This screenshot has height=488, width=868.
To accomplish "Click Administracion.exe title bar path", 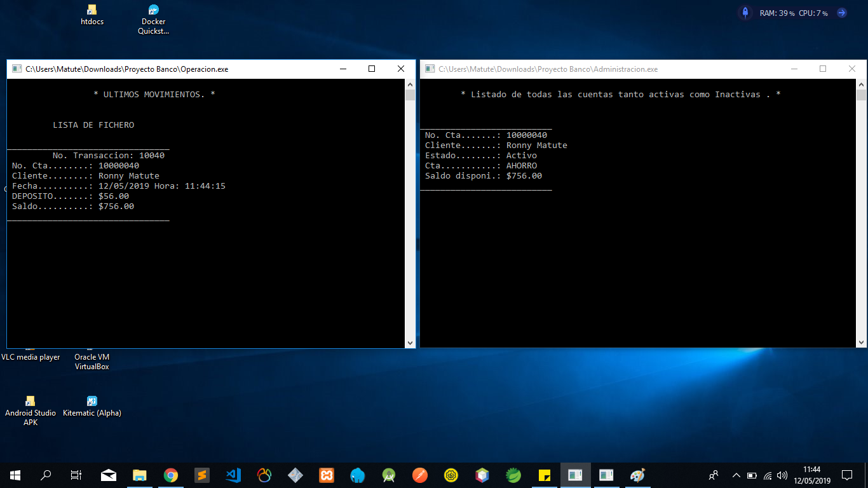I will coord(548,69).
